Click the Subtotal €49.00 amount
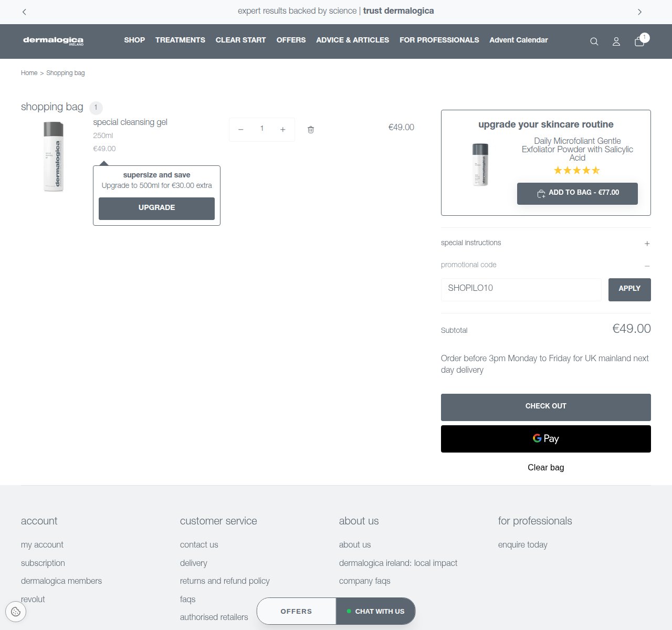The height and width of the screenshot is (630, 672). point(632,329)
